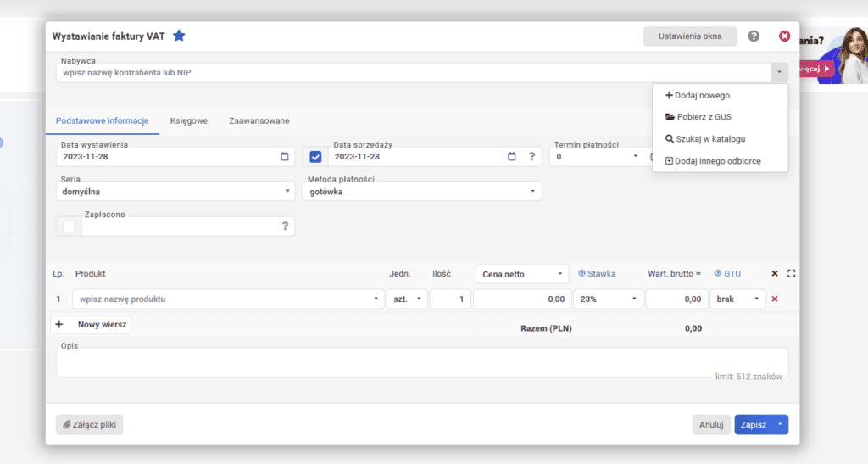This screenshot has height=464, width=868.
Task: Click the question mark in Zapłacono field
Action: tap(285, 226)
